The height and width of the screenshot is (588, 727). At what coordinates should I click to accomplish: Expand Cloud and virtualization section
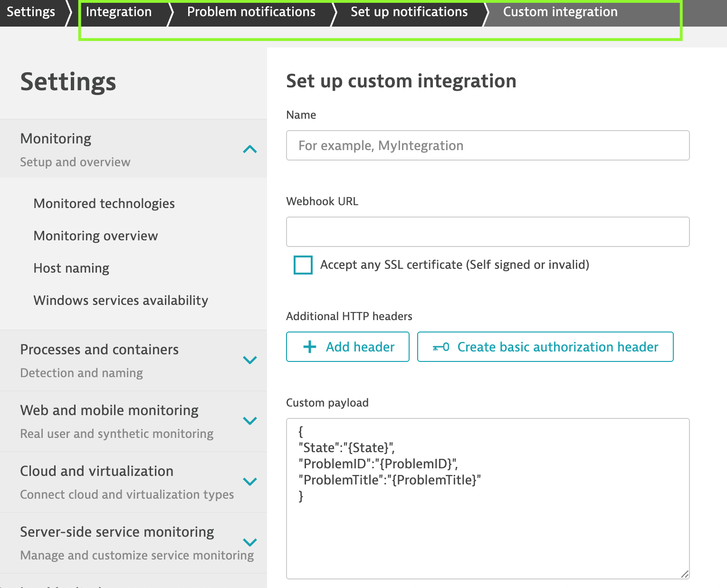click(250, 482)
